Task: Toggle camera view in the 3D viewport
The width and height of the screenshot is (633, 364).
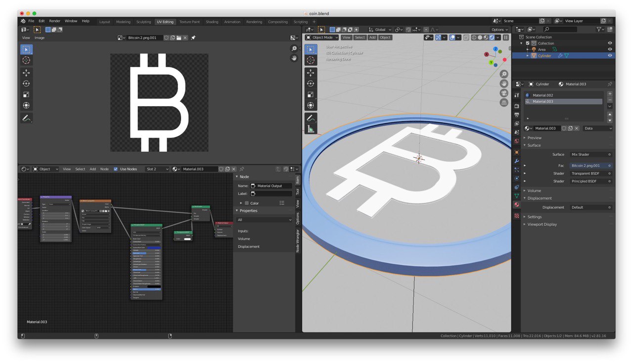Action: point(504,93)
